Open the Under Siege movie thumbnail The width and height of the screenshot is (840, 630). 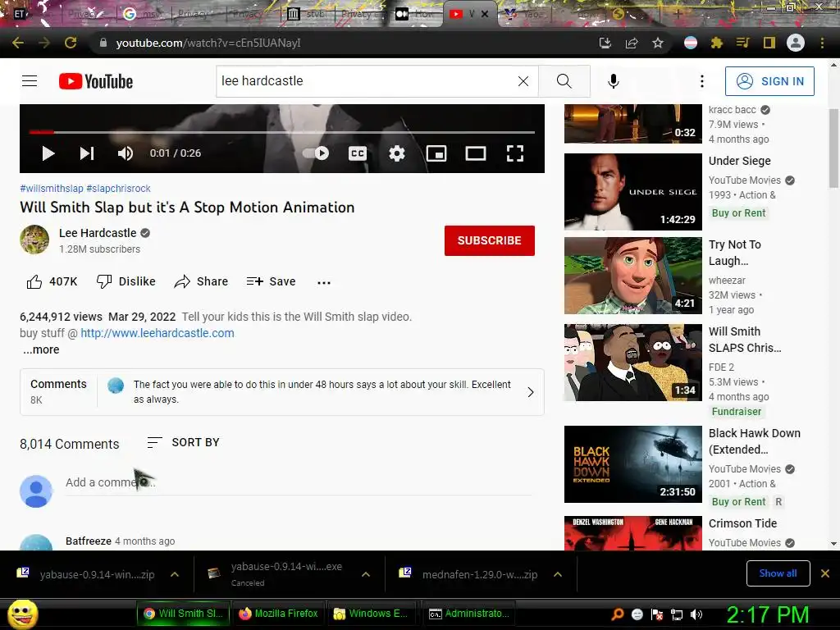coord(633,192)
